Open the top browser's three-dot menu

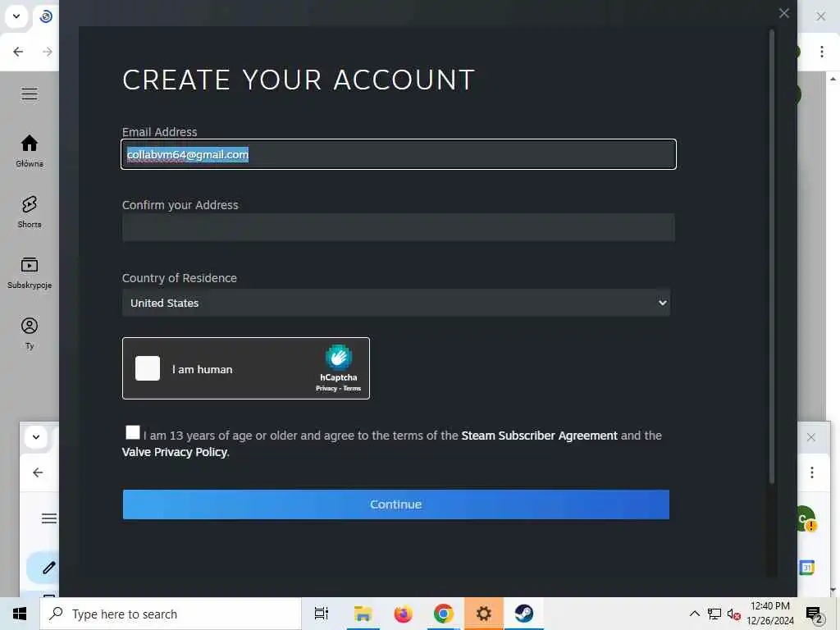pyautogui.click(x=822, y=52)
